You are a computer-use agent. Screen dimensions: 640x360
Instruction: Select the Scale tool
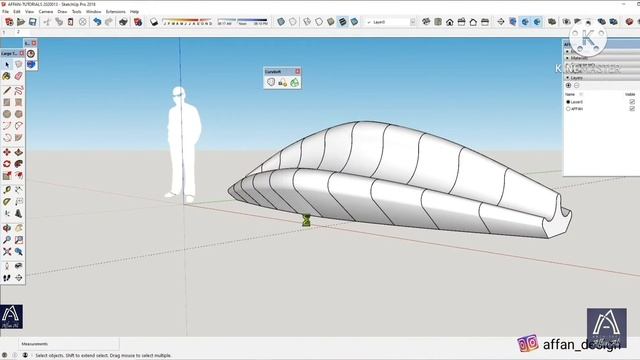coord(7,176)
